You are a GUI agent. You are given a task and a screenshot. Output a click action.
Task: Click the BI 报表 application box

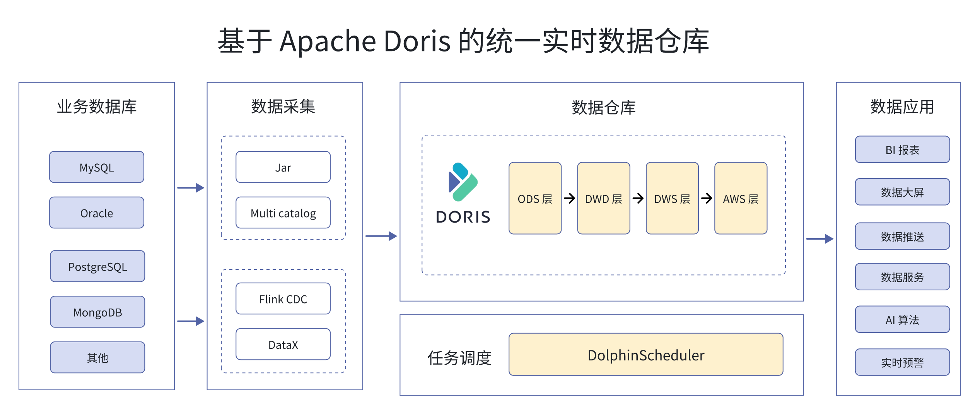coord(902,149)
